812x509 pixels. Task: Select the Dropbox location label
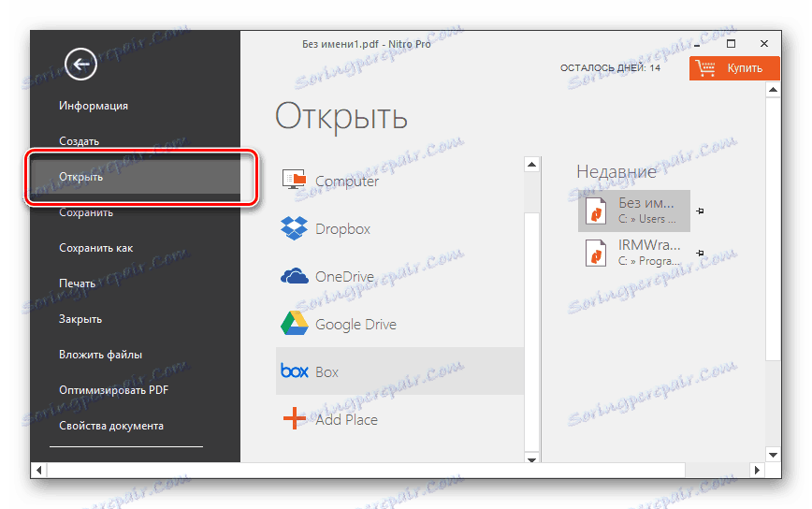(x=342, y=229)
